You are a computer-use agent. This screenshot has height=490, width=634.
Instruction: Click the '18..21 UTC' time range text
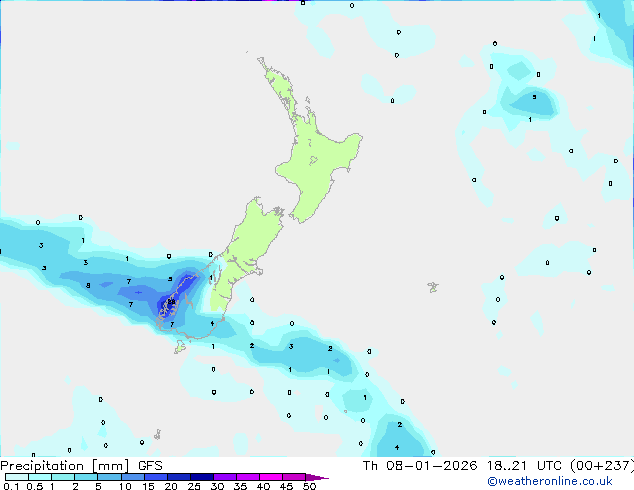(x=524, y=466)
